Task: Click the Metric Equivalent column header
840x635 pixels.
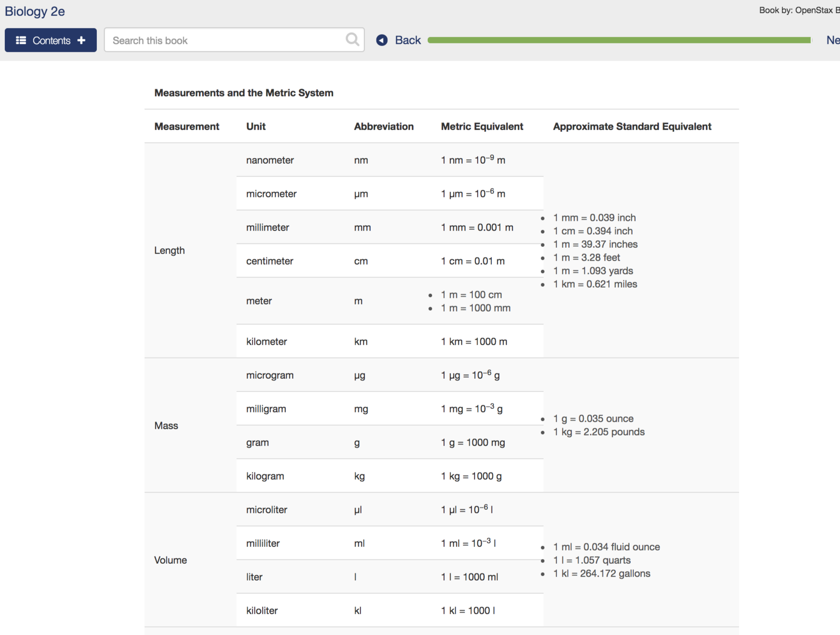Action: (x=481, y=126)
